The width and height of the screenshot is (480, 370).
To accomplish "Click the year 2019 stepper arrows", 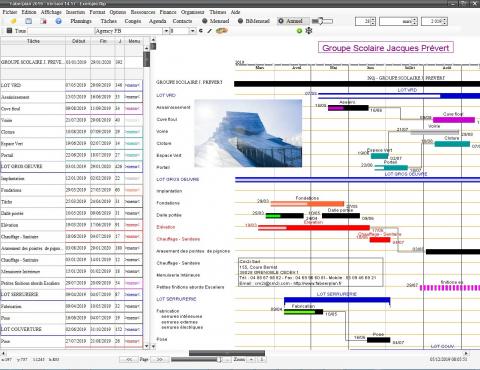I will click(445, 21).
